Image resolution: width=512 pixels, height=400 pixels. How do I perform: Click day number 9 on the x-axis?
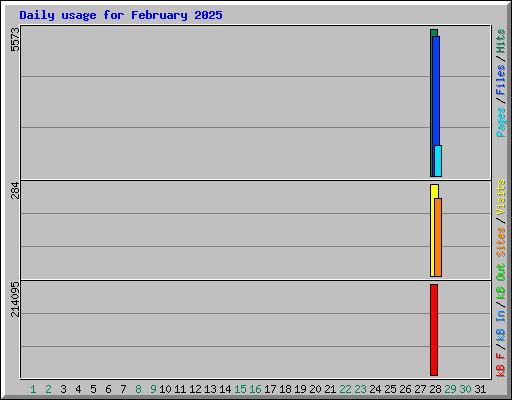pos(153,389)
